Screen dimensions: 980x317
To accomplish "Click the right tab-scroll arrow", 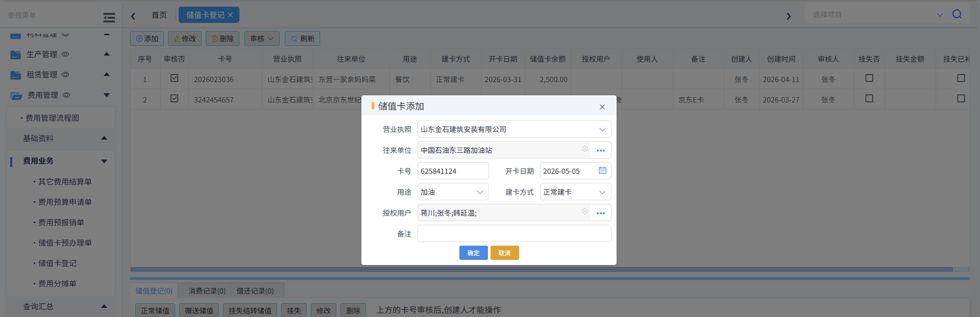I will coord(789,16).
